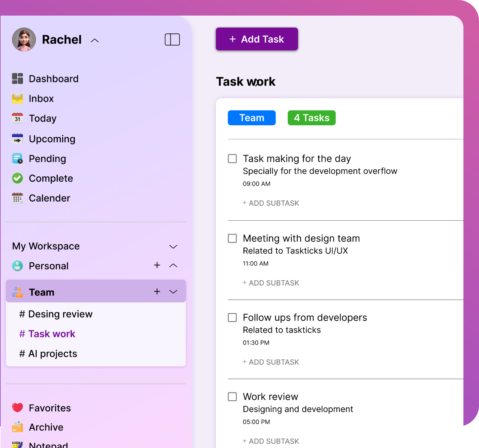Check off Task making for the day
Screen dimensions: 479x448
click(x=232, y=159)
